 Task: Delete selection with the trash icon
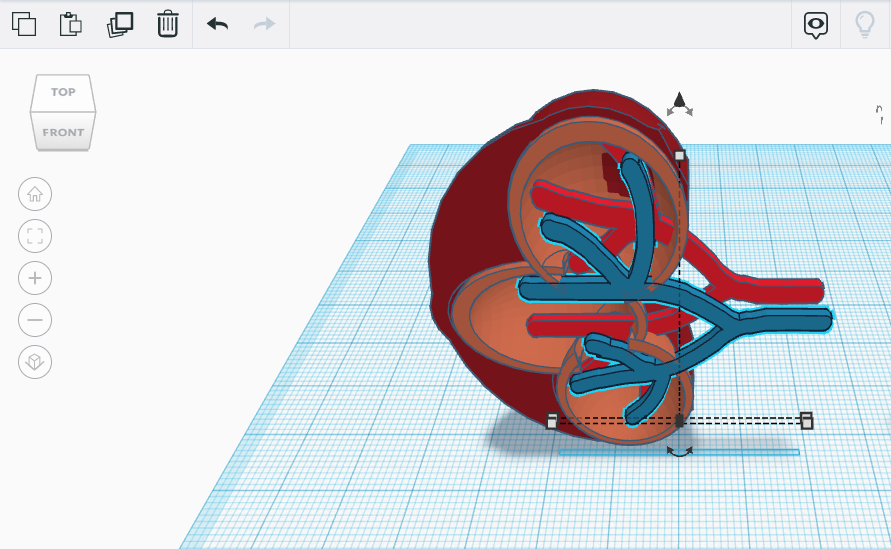click(x=168, y=24)
